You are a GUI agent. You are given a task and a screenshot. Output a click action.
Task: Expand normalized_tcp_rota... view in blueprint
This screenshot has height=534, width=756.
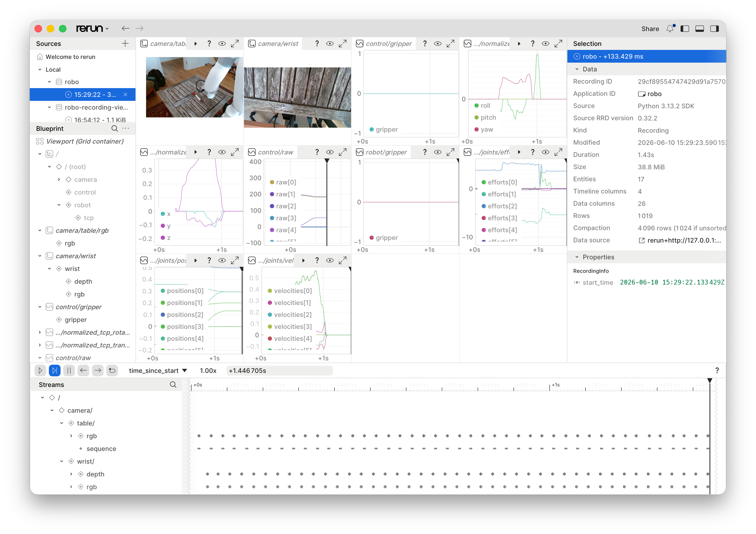[x=40, y=332]
